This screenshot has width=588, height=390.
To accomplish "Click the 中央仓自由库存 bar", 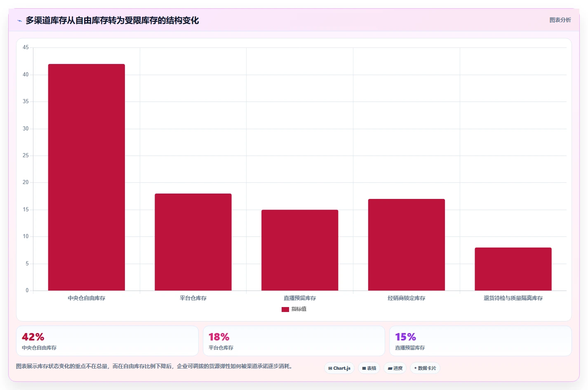I will 87,177.
